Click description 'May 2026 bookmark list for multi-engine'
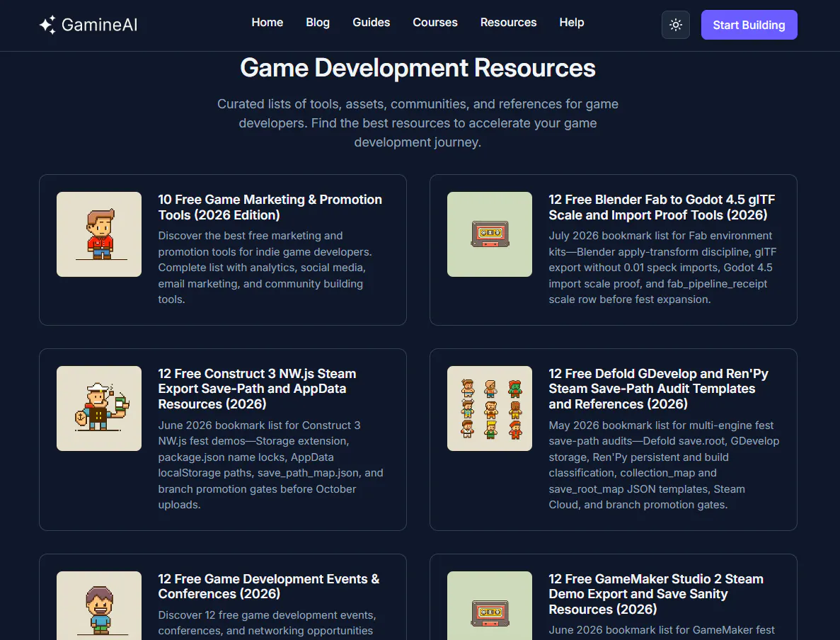This screenshot has height=640, width=840. (x=664, y=464)
